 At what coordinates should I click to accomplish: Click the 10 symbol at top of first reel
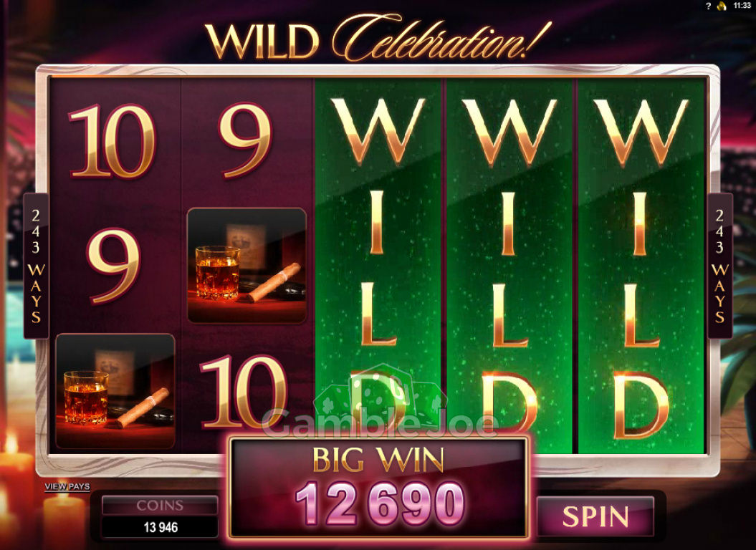(x=113, y=141)
